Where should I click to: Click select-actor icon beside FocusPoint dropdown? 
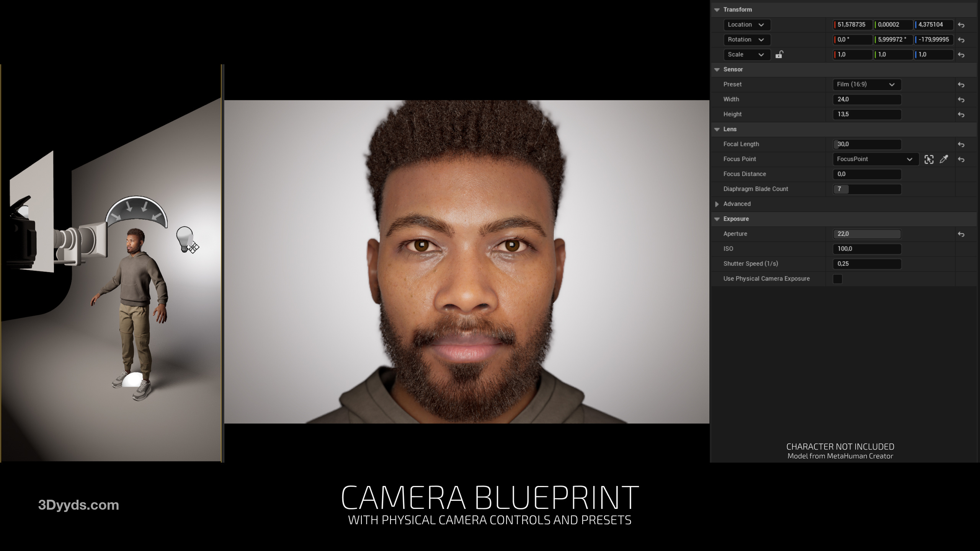tap(929, 159)
